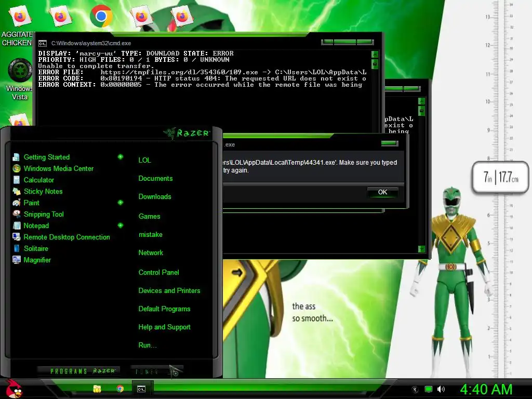Open Control Panel
The height and width of the screenshot is (399, 532).
click(x=159, y=272)
